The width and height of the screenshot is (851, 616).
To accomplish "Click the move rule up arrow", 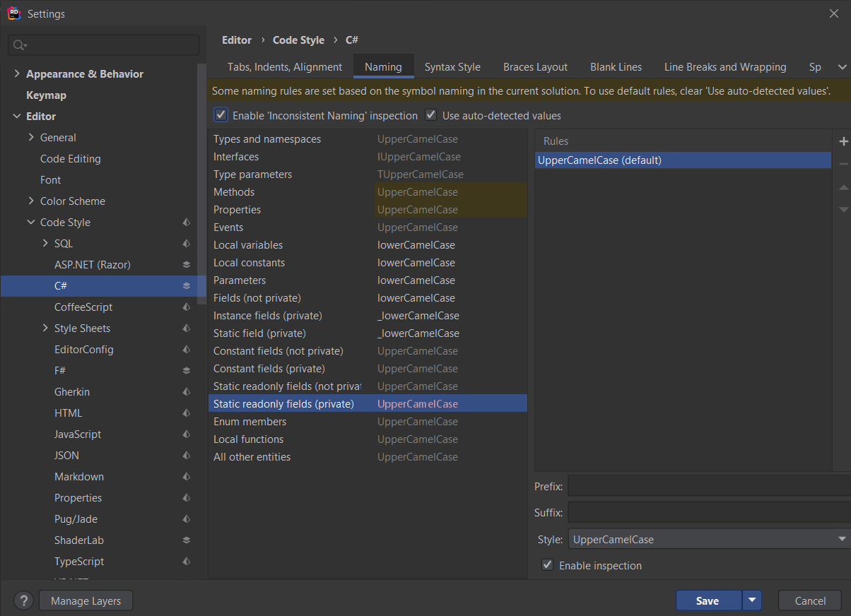I will 843,187.
